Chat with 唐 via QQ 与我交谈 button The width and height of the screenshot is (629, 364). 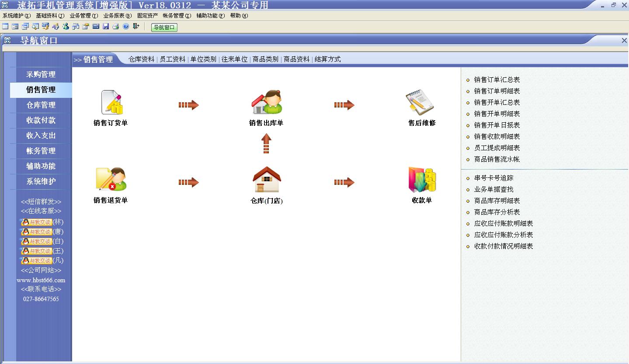click(x=36, y=232)
